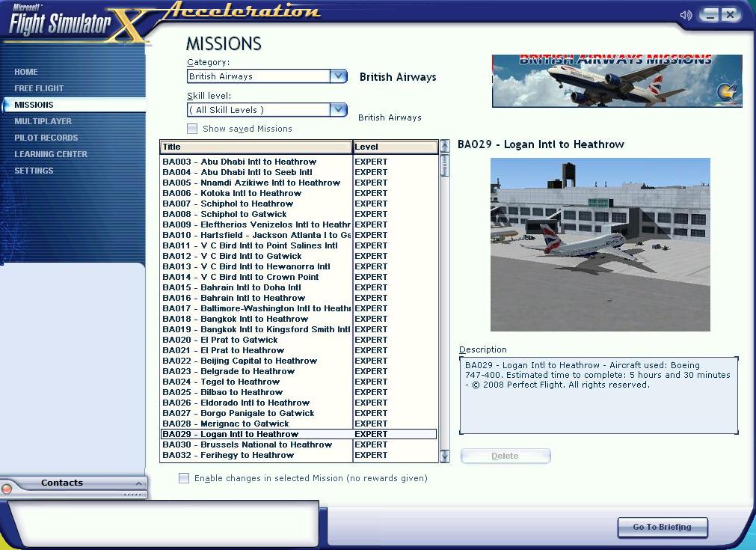Go to the HOME menu
756x550 pixels.
26,72
